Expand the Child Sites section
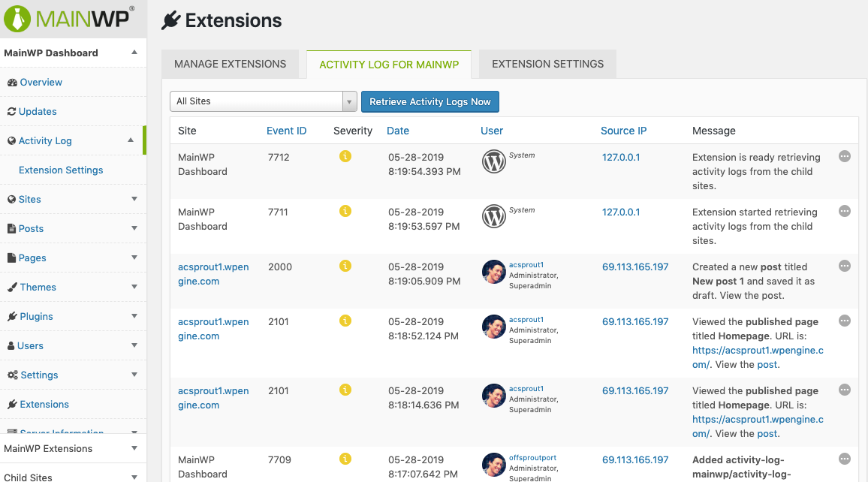868x482 pixels. [134, 477]
